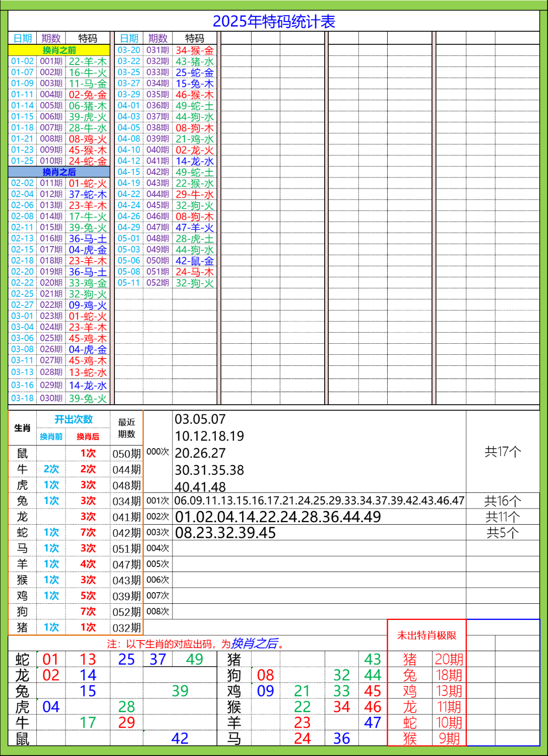Click the 换肖前 subheader
Screen dimensions: 548x756
[x=50, y=436]
